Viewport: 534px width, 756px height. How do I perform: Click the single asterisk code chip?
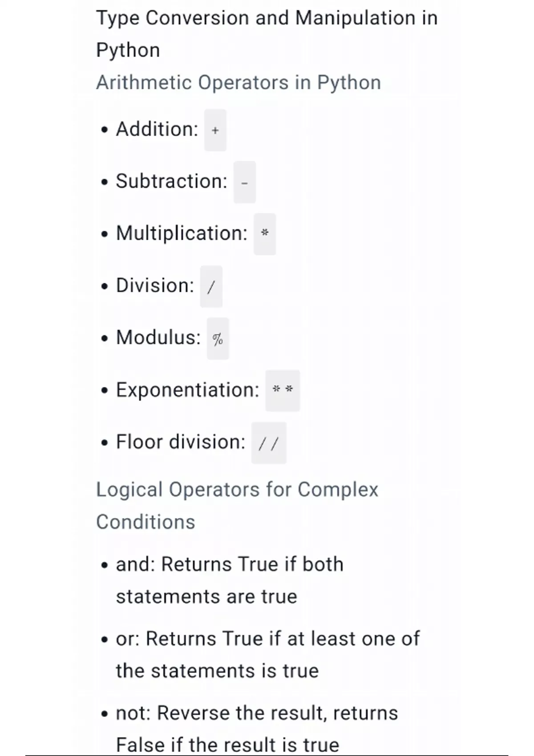(265, 234)
